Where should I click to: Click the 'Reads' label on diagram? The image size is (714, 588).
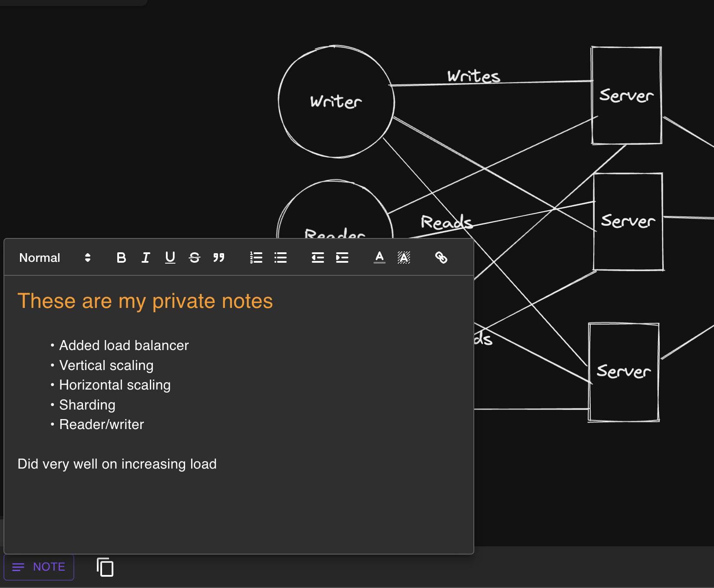446,222
